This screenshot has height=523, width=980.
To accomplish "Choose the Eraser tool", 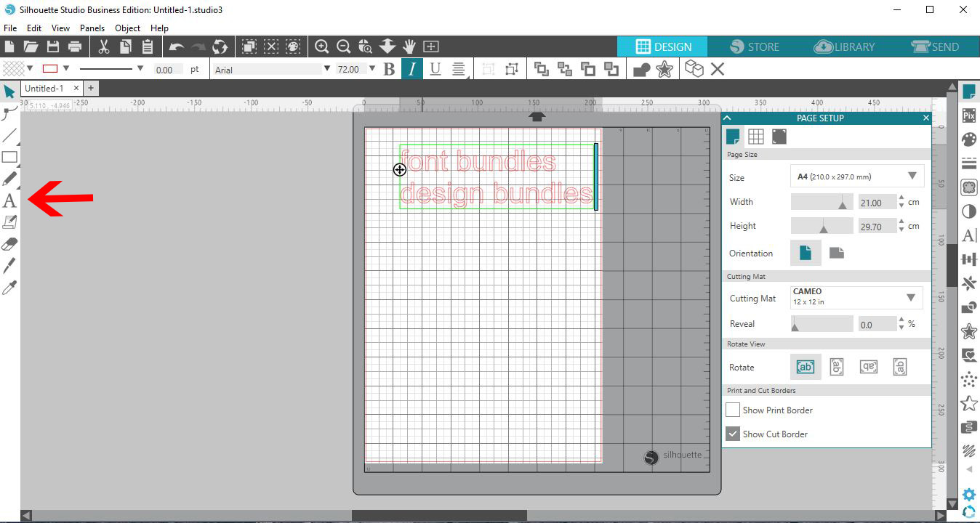I will coord(9,244).
